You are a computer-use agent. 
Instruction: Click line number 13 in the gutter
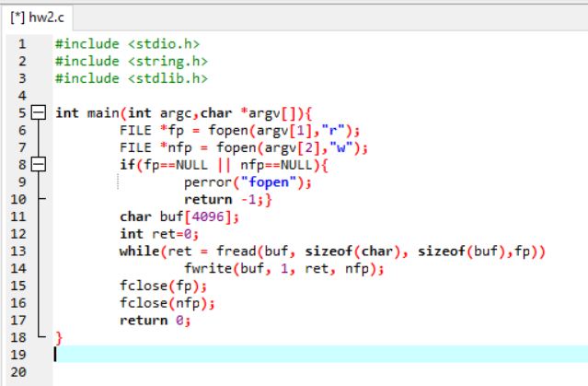(x=18, y=251)
